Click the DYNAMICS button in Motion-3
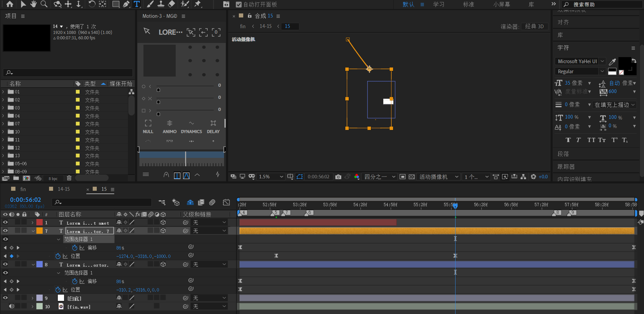This screenshot has width=644, height=314. click(x=191, y=127)
